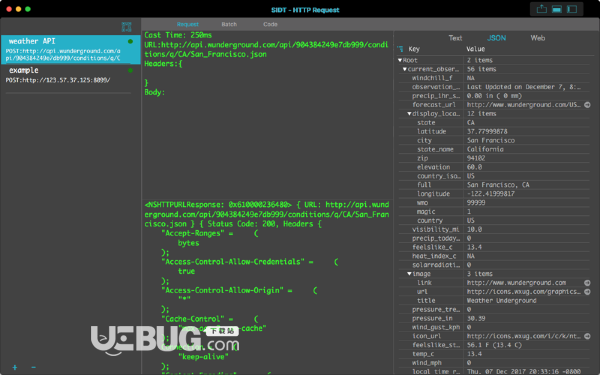Screen dimensions: 600x375
Task: Click the precip_1hr value '0.00 in ( 0 mm)'
Action: click(494, 96)
